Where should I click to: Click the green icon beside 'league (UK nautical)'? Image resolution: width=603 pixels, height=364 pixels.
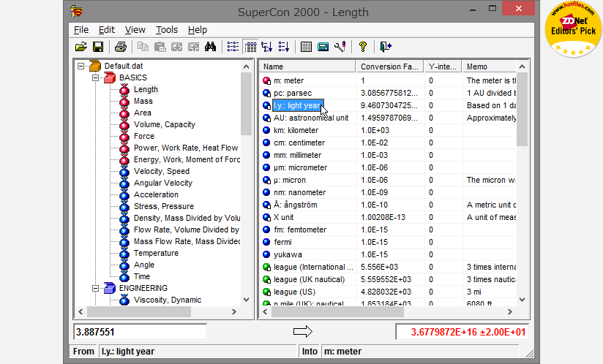pos(266,279)
